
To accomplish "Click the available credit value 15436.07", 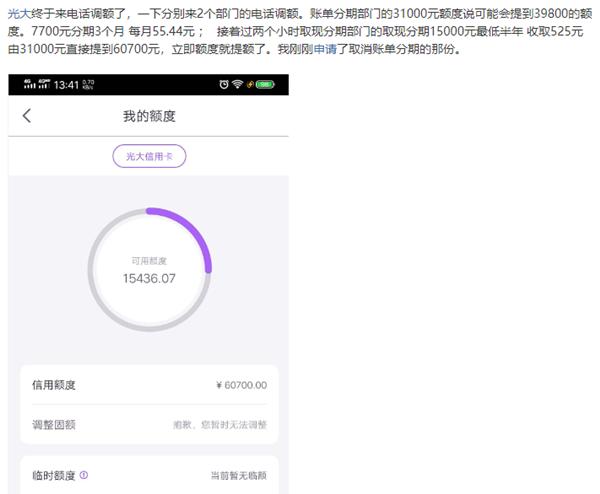I will 149,279.
